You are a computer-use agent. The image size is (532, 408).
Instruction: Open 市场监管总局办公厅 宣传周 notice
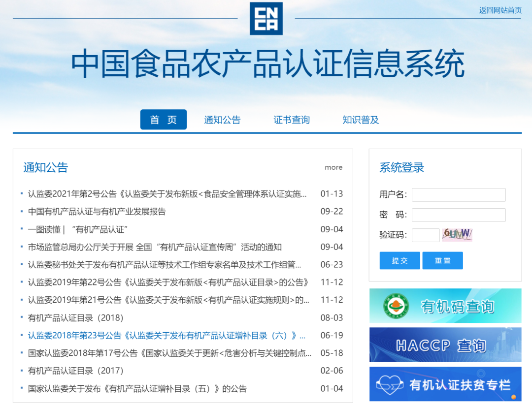point(155,247)
